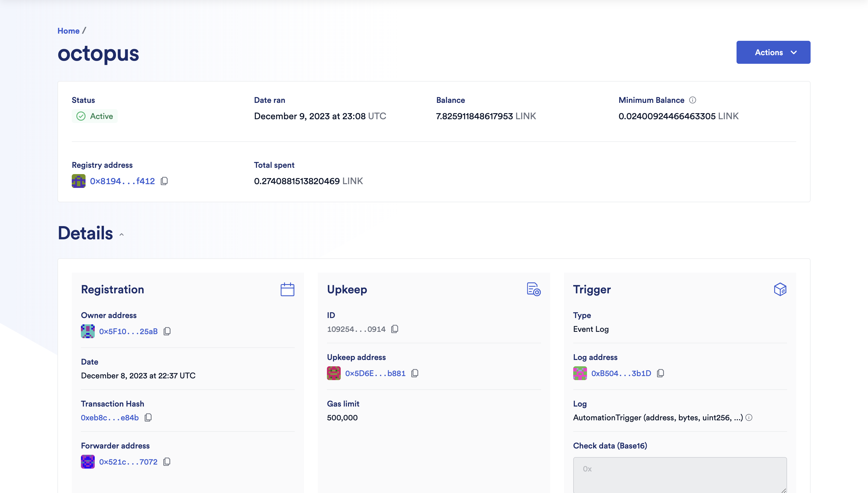Click the Registration calendar icon
Screen dimensions: 868x493
point(287,290)
